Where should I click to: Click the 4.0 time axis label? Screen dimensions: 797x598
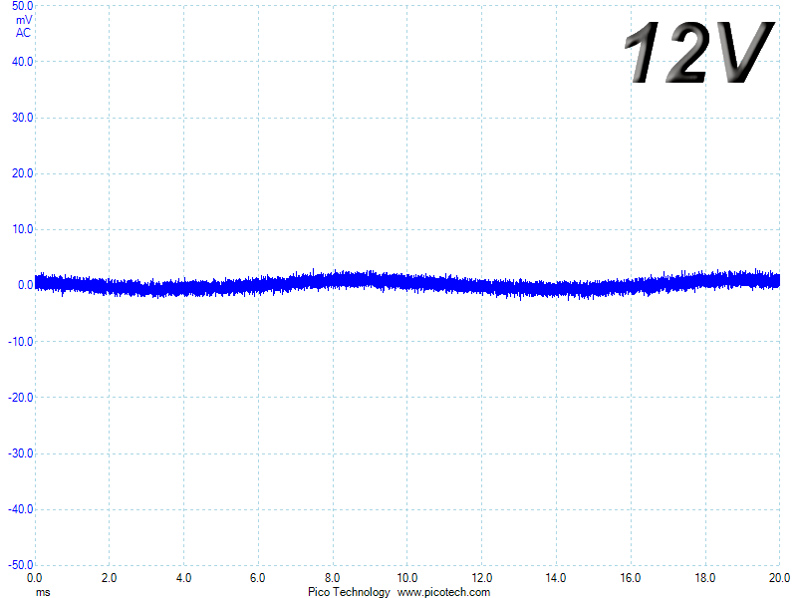tap(183, 578)
